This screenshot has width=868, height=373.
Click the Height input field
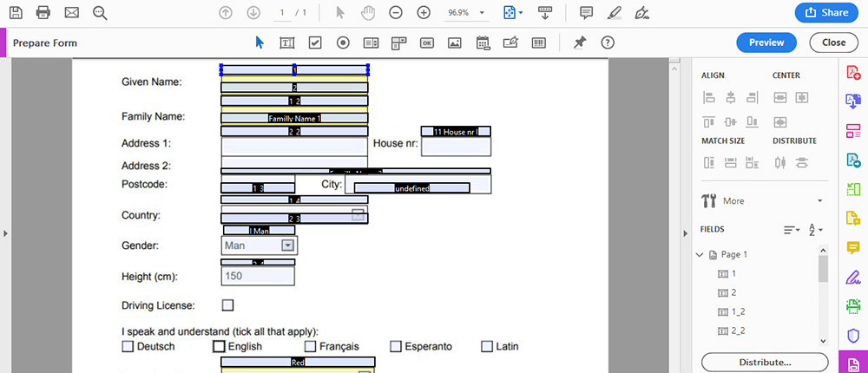point(258,277)
